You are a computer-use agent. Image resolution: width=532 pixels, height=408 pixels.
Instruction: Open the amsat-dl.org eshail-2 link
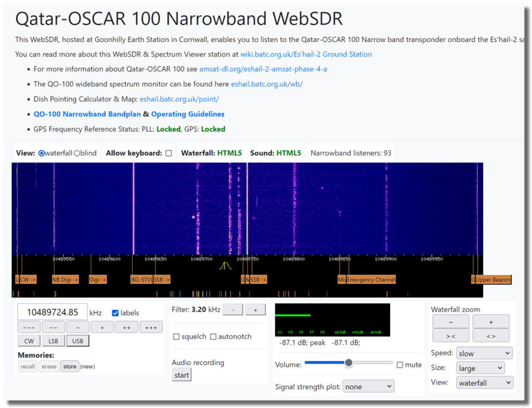[263, 69]
